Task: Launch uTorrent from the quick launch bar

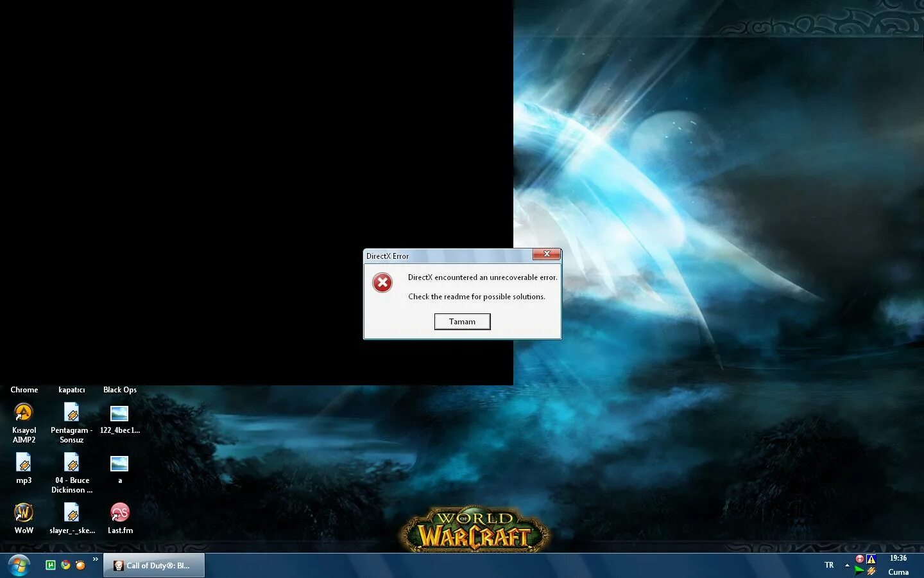Action: (x=50, y=565)
